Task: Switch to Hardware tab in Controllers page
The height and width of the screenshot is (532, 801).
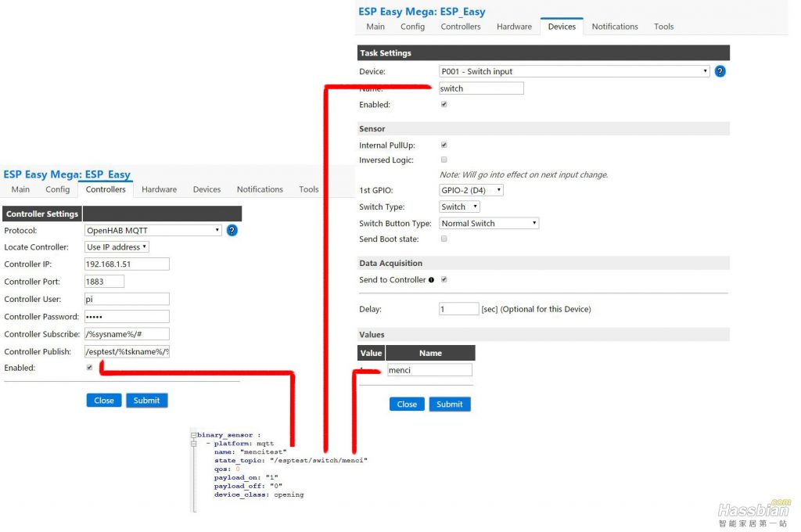Action: pyautogui.click(x=159, y=189)
